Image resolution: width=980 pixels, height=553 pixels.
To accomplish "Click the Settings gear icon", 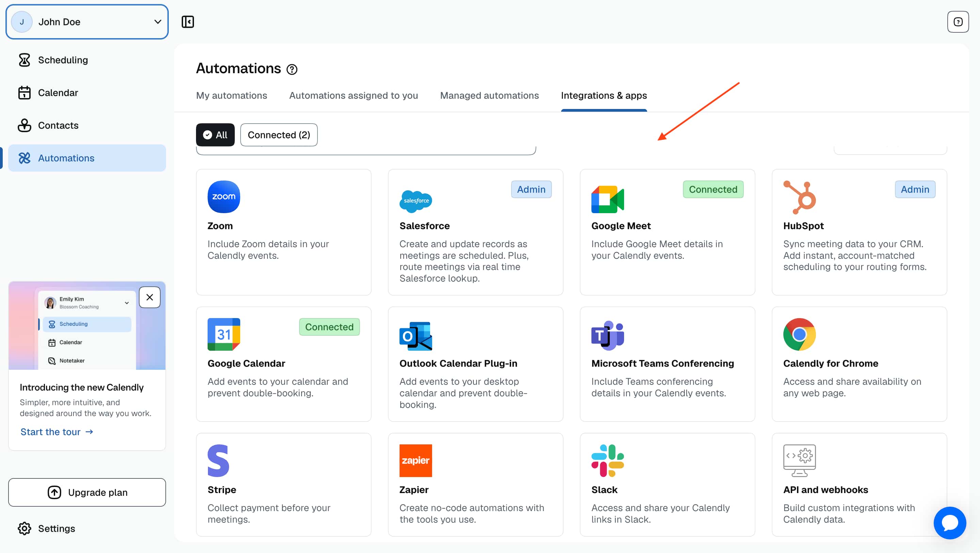I will pos(24,528).
